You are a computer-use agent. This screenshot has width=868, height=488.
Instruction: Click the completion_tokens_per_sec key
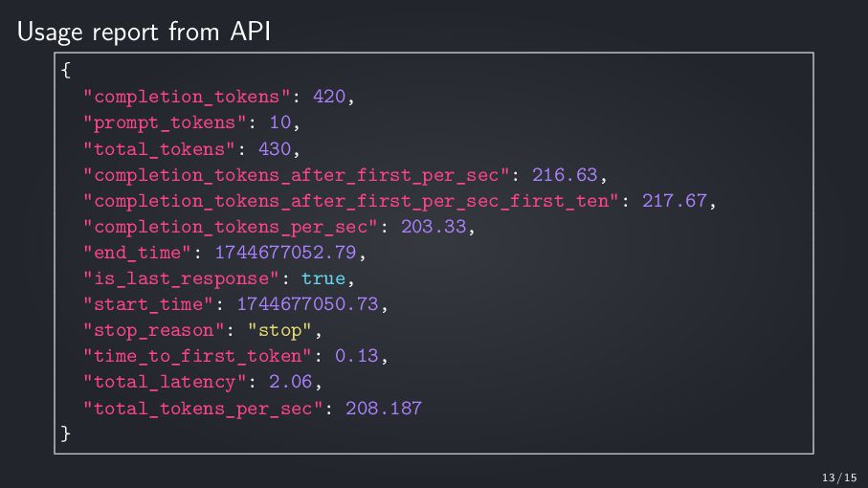click(231, 227)
